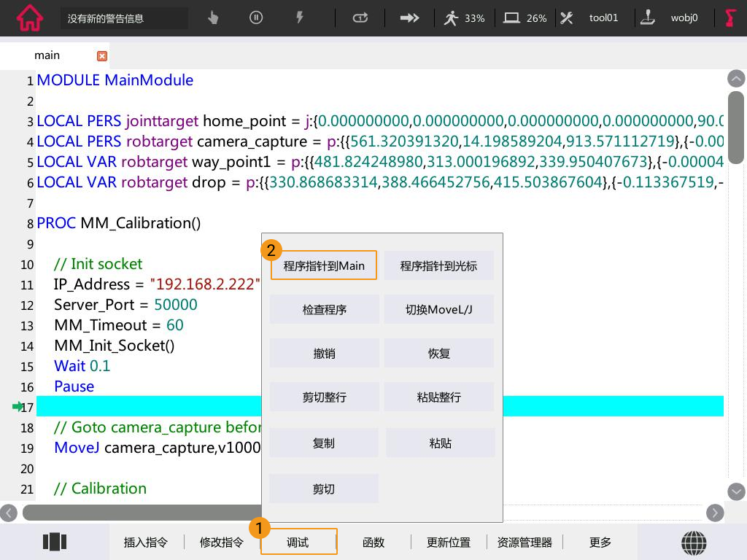Go to the Home screen icon

tap(29, 18)
